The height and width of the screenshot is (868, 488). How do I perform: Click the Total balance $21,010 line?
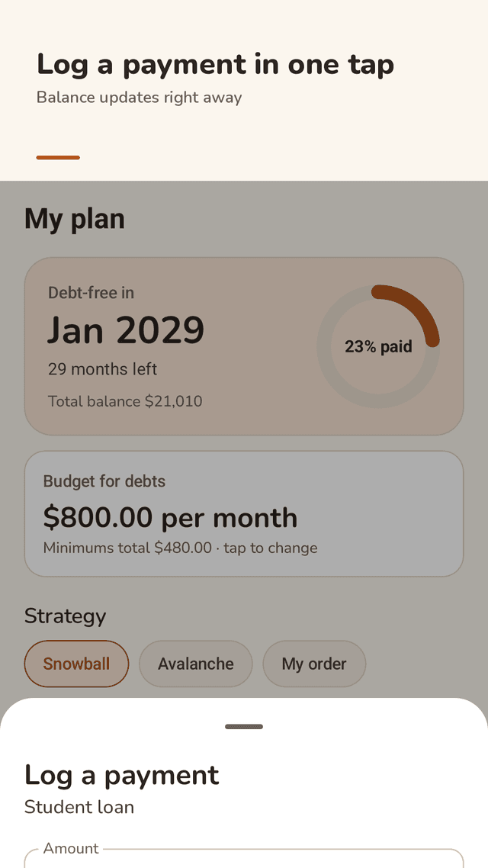pyautogui.click(x=125, y=401)
